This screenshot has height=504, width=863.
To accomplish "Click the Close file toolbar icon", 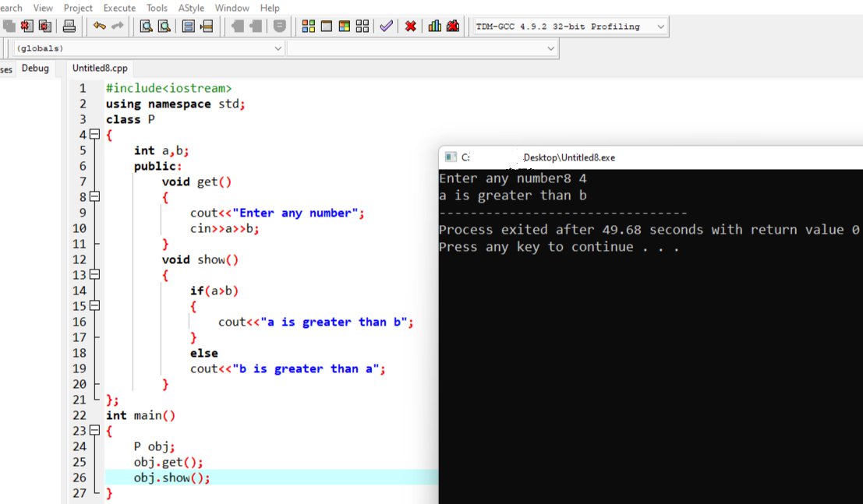I will (27, 26).
